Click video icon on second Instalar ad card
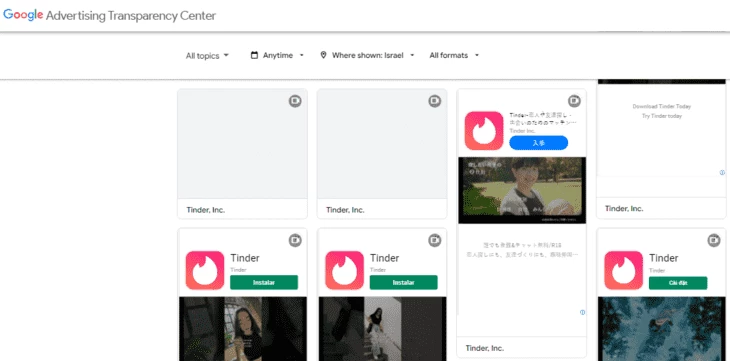The image size is (730, 361). (435, 240)
